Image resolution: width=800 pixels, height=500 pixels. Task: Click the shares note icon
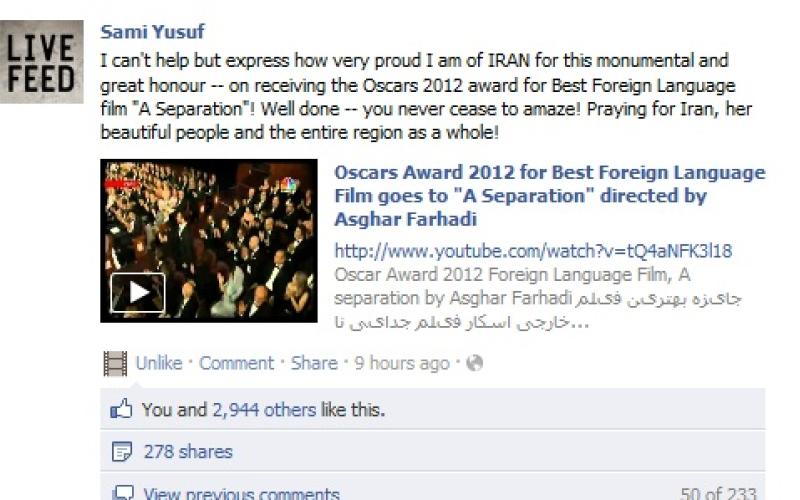pyautogui.click(x=121, y=452)
